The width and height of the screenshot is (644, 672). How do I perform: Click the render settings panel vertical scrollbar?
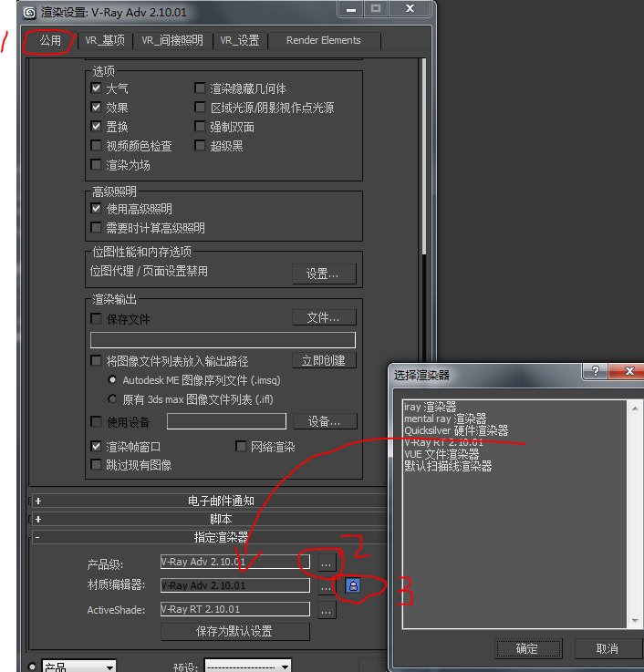tap(424, 157)
